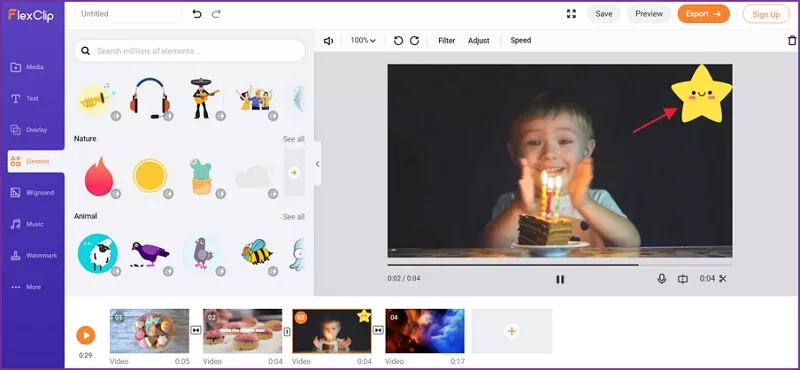Viewport: 800px width, 370px height.
Task: Click the split clip icon
Action: tap(683, 279)
